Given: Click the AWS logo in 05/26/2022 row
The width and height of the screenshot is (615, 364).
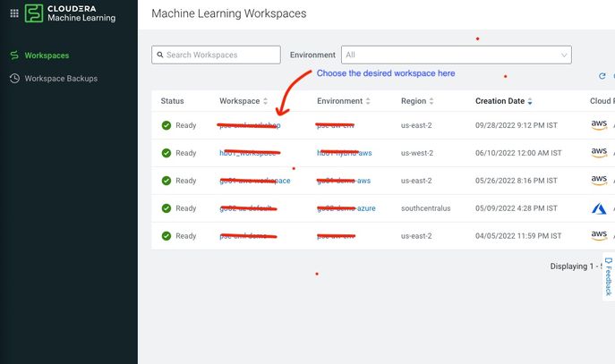Looking at the screenshot, I should [599, 181].
